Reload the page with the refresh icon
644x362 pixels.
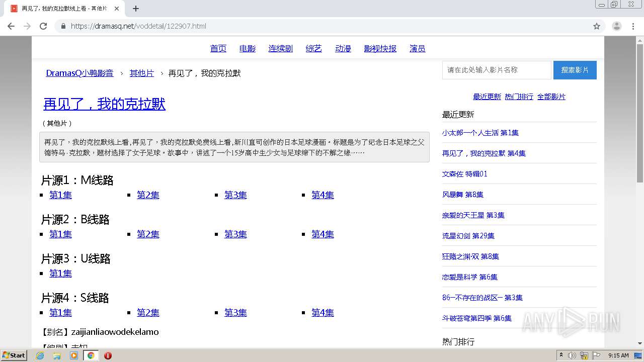point(43,26)
